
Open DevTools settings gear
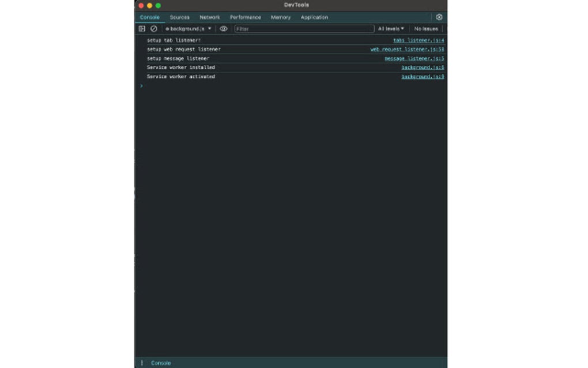point(439,17)
